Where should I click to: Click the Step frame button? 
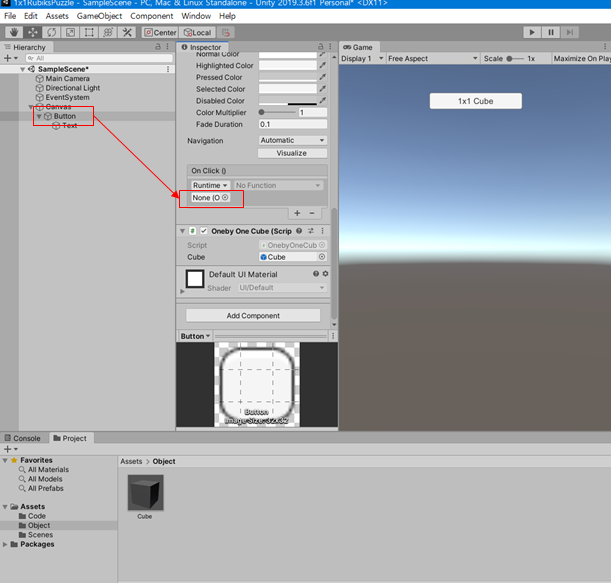(569, 32)
